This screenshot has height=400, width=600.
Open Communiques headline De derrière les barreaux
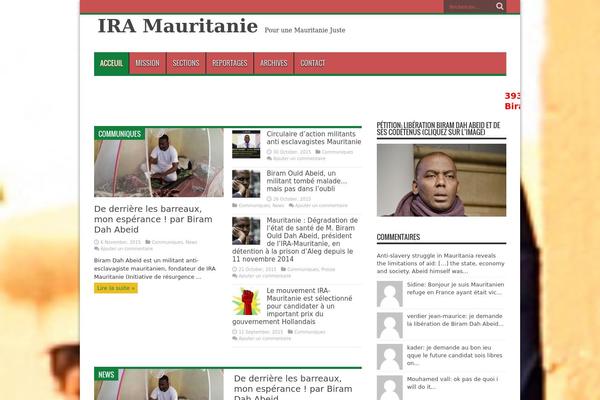click(153, 219)
